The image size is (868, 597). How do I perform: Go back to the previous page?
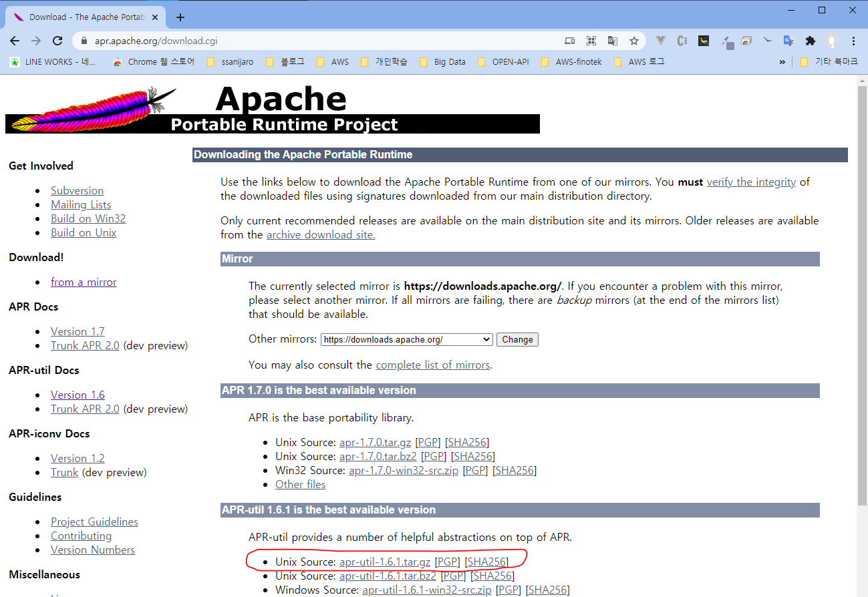click(x=15, y=41)
